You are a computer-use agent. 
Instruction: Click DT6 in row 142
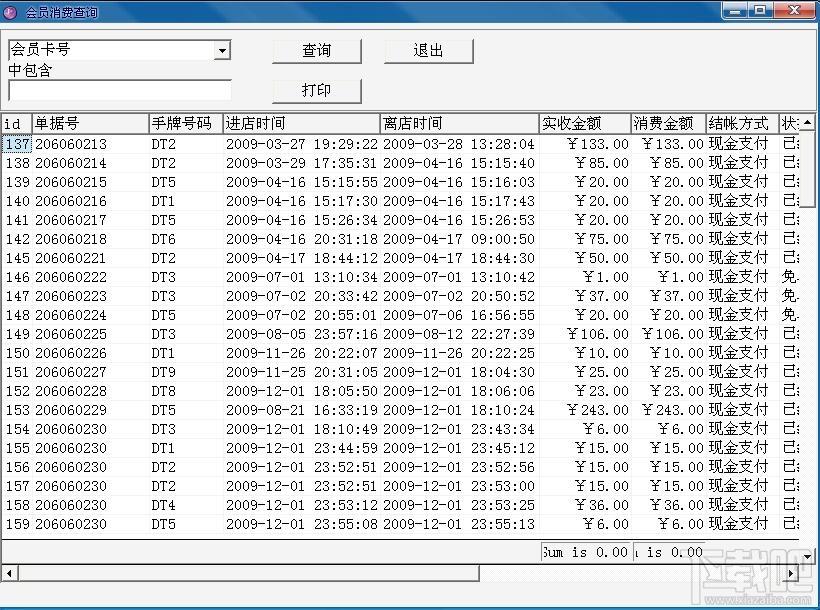coord(164,239)
